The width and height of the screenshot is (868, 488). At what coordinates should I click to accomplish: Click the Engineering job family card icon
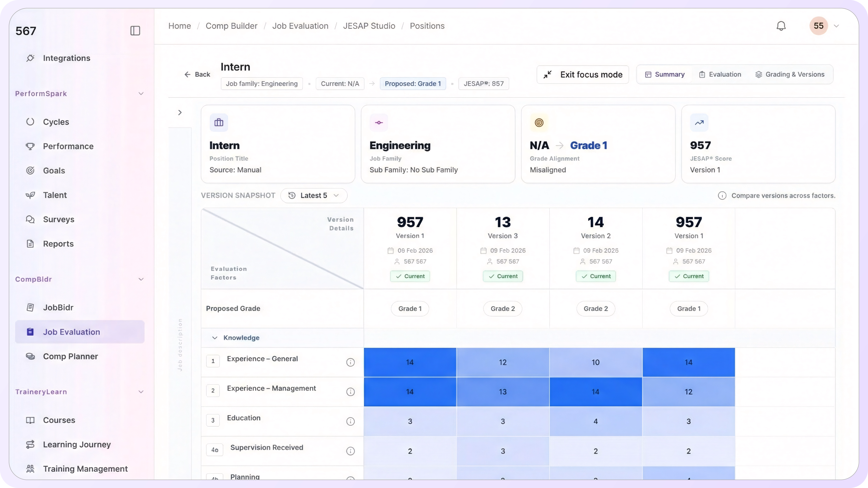click(379, 123)
